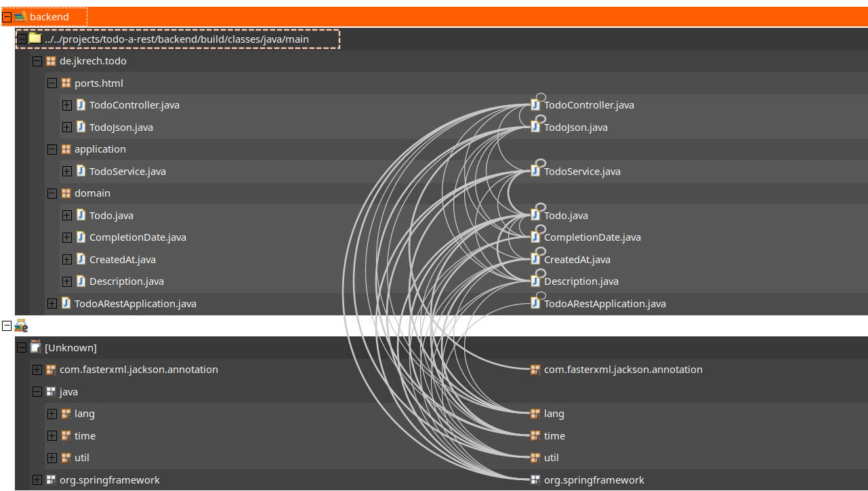Collapse the external dependencies root node
868x491 pixels.
pos(7,326)
